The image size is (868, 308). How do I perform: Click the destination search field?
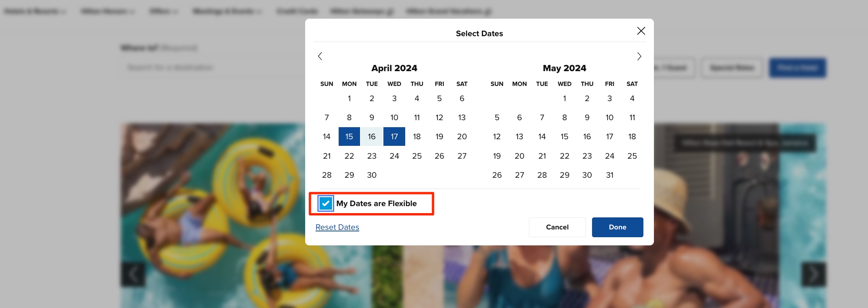point(214,67)
